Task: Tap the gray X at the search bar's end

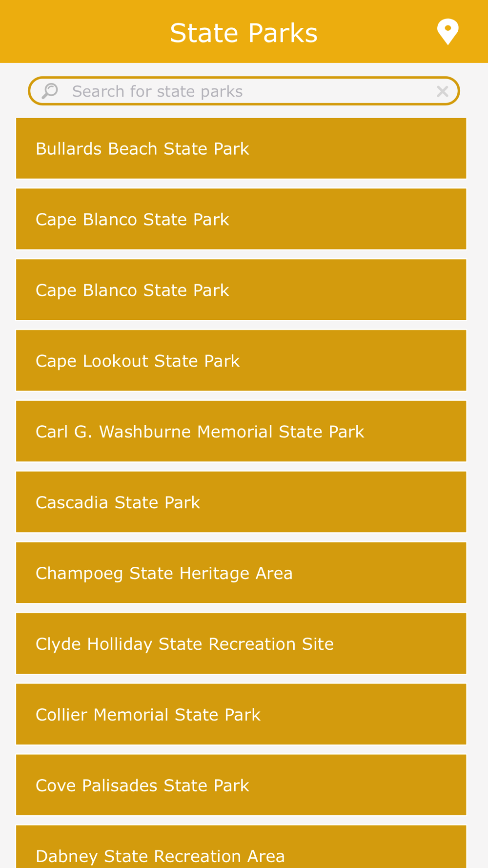Action: (443, 91)
